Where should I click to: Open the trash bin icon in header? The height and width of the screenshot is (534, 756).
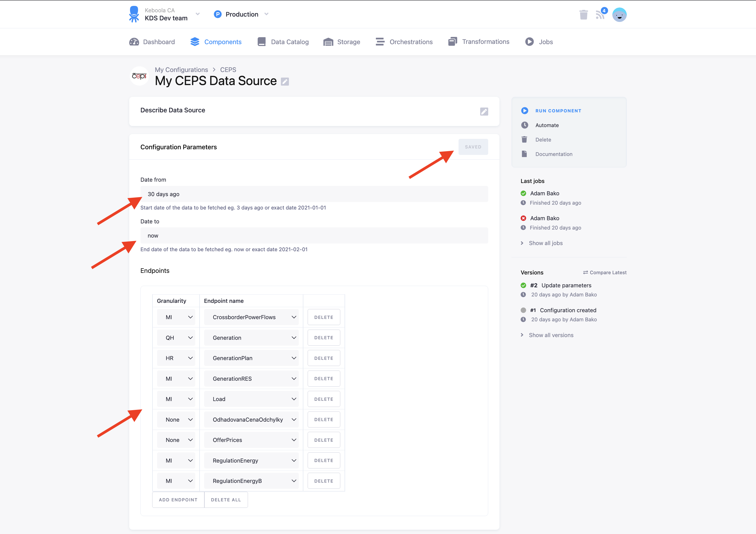point(583,15)
